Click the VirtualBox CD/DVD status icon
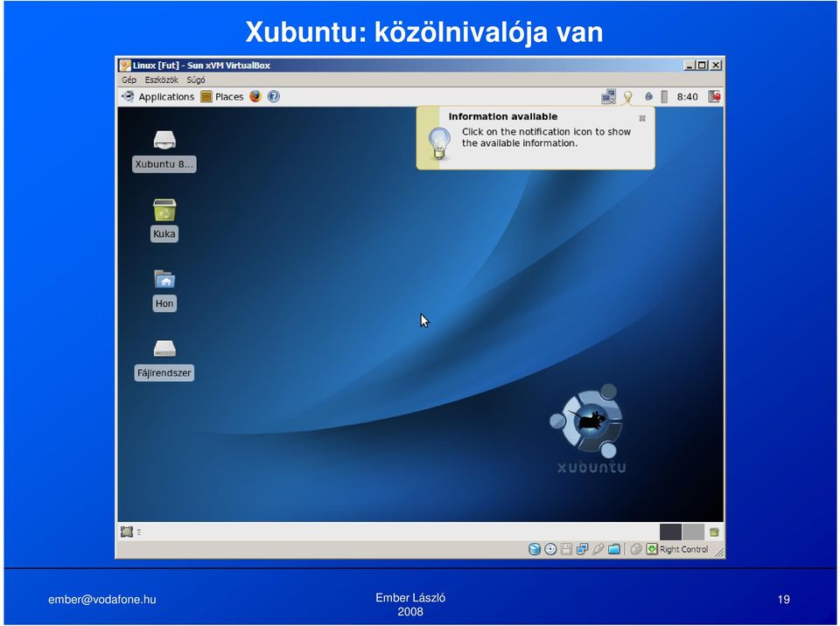Image resolution: width=840 pixels, height=626 pixels. pyautogui.click(x=550, y=549)
